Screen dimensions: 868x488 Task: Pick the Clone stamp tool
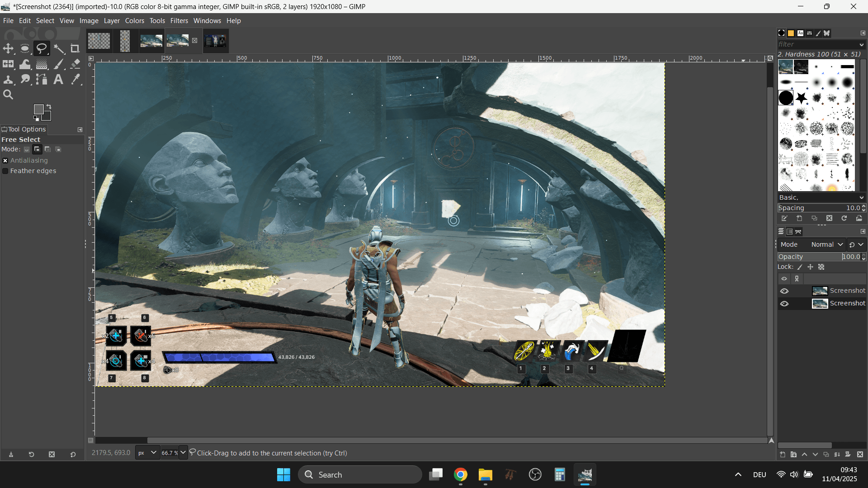[8, 80]
